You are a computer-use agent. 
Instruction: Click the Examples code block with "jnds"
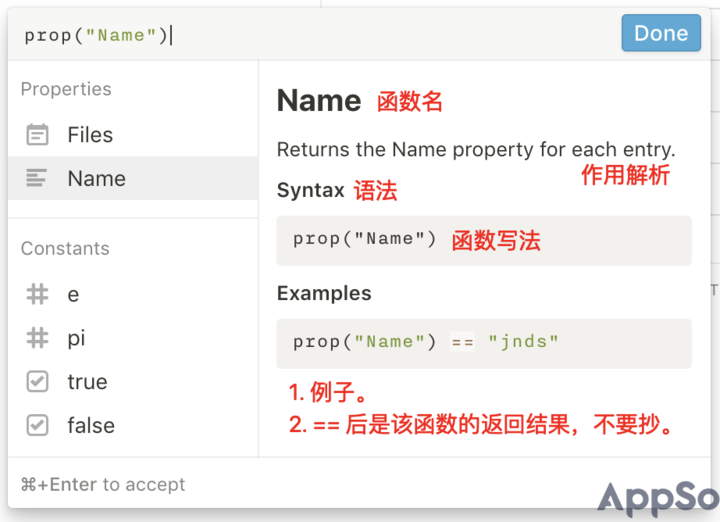pos(484,343)
